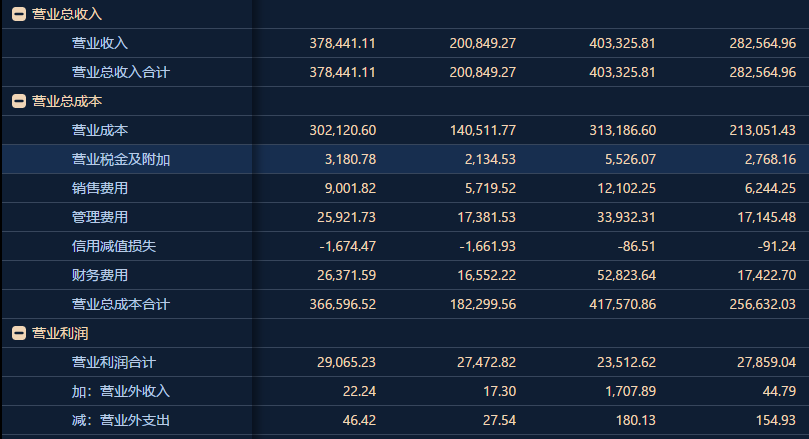
Task: Select the 减:营业外支出 row label
Action: point(121,420)
